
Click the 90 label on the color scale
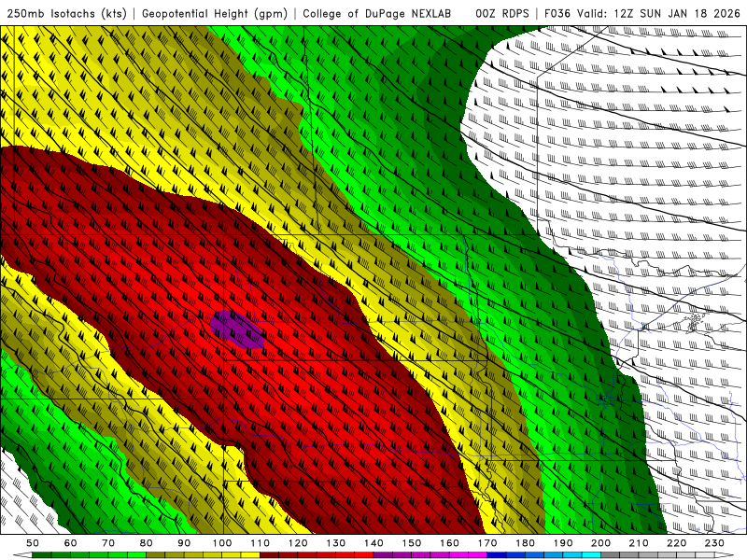pyautogui.click(x=184, y=543)
